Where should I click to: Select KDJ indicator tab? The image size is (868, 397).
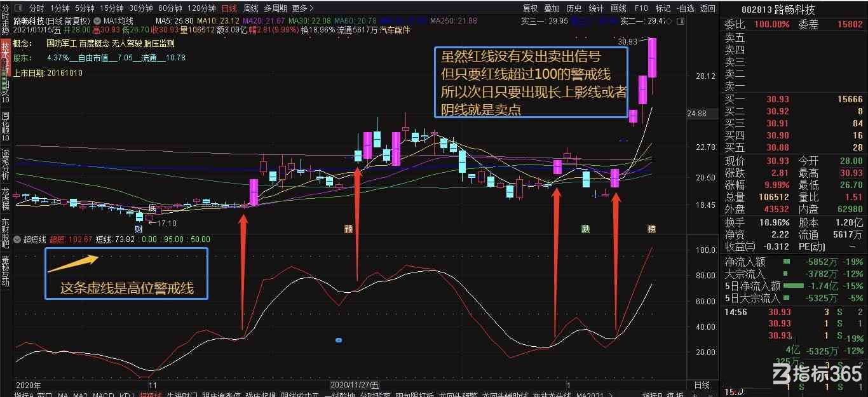(x=126, y=394)
